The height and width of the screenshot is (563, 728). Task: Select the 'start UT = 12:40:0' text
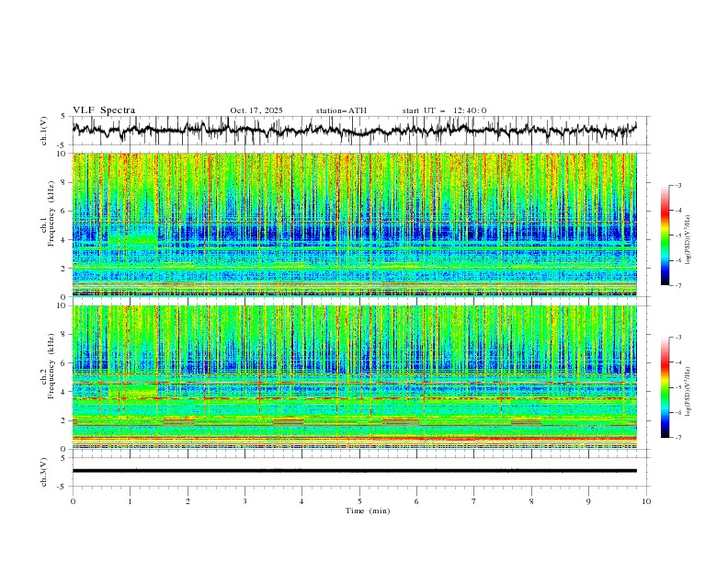(444, 110)
